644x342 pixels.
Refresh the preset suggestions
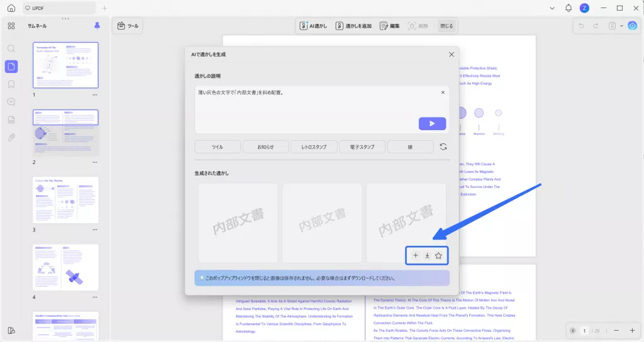pos(443,146)
